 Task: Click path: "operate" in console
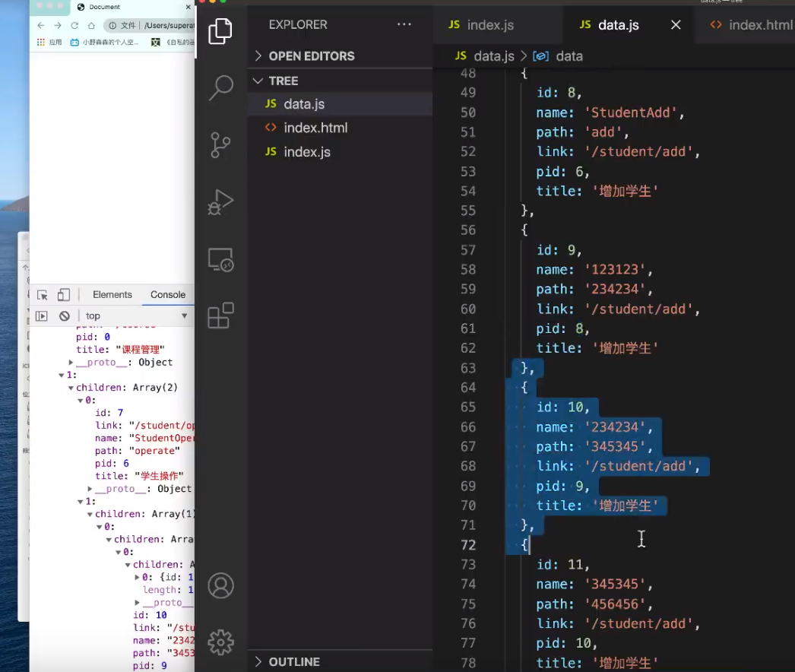click(138, 450)
